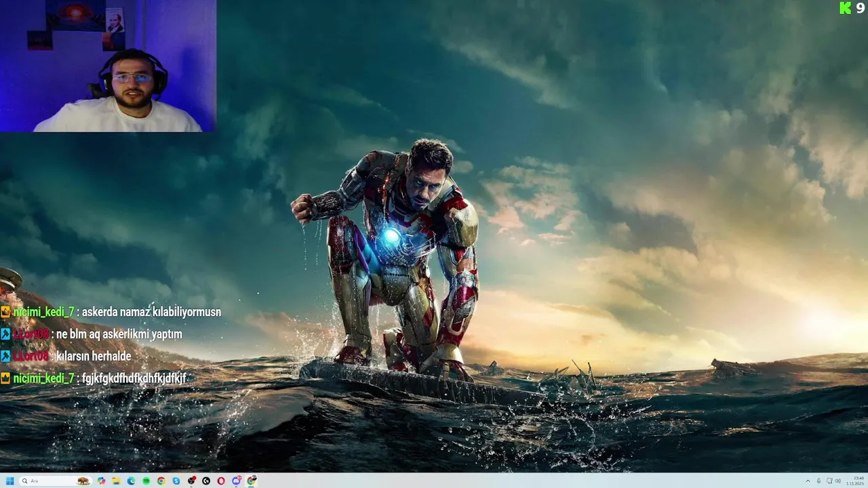
Task: Open Logitech G HUB from the taskbar
Action: coord(206,481)
